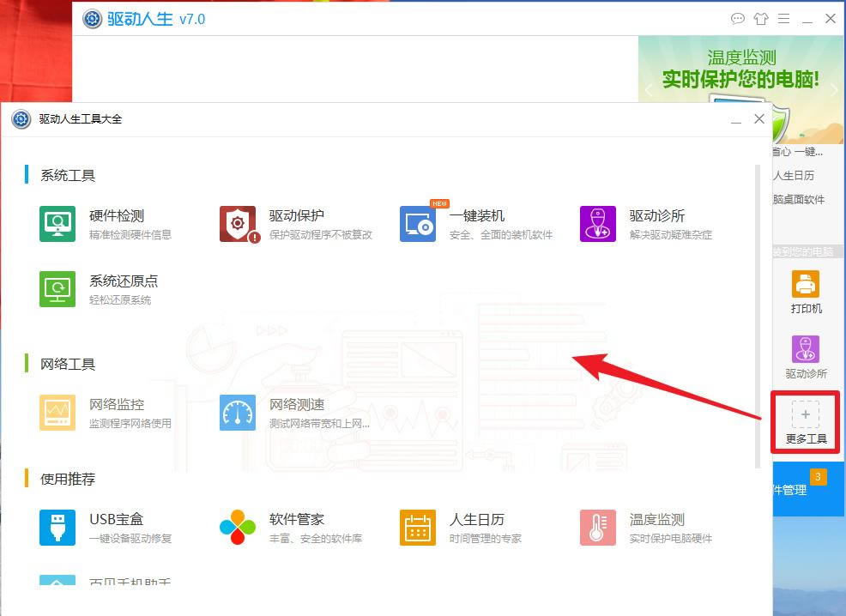Click the 驱动诊所 icon in main window sidebar
This screenshot has height=616, width=846.
(806, 349)
